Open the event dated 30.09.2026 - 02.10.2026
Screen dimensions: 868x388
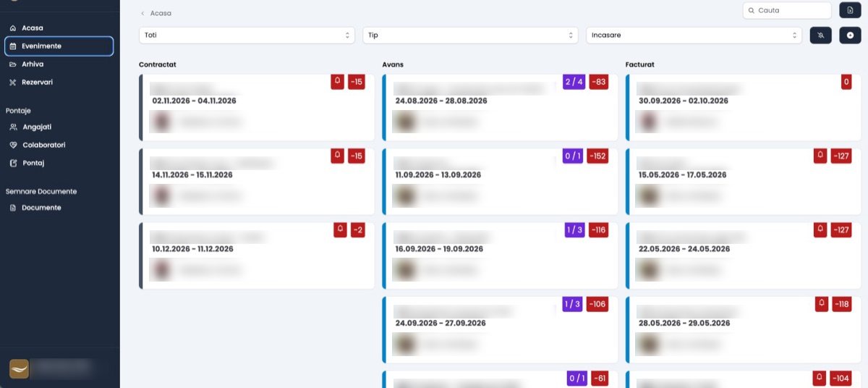click(743, 107)
